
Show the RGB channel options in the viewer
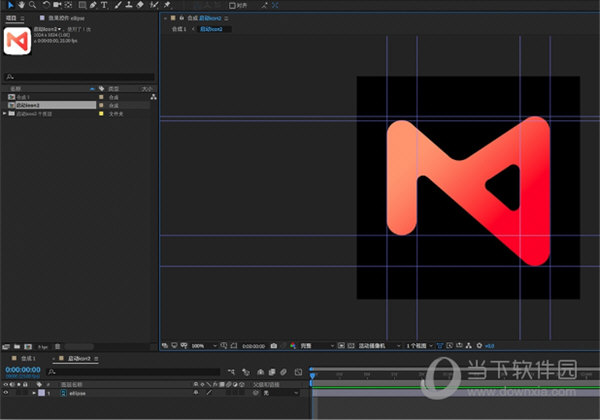coord(293,346)
